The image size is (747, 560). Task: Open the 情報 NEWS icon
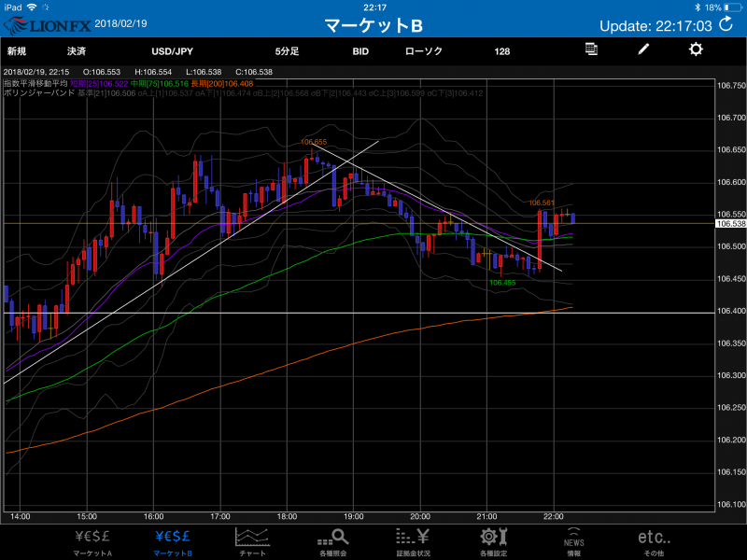(574, 540)
